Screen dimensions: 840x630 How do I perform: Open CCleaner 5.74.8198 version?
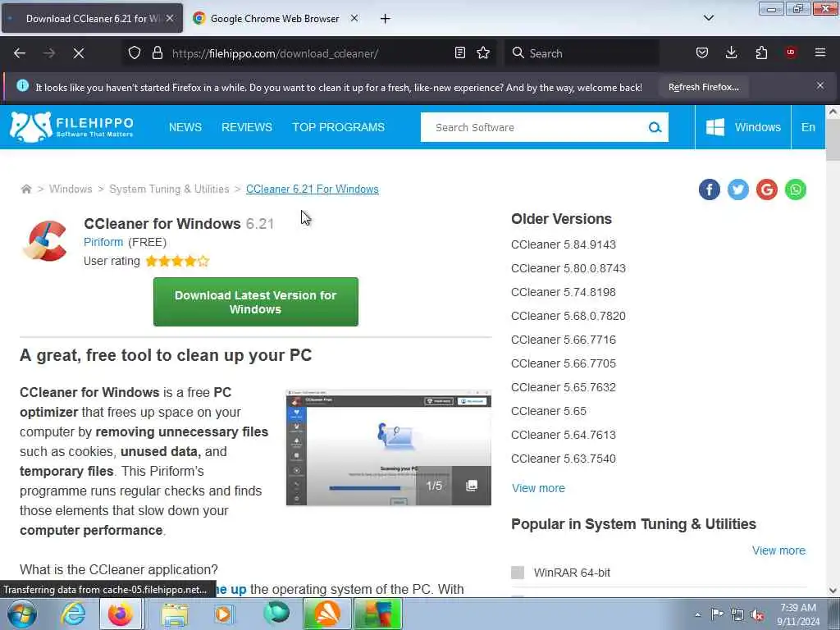(564, 293)
